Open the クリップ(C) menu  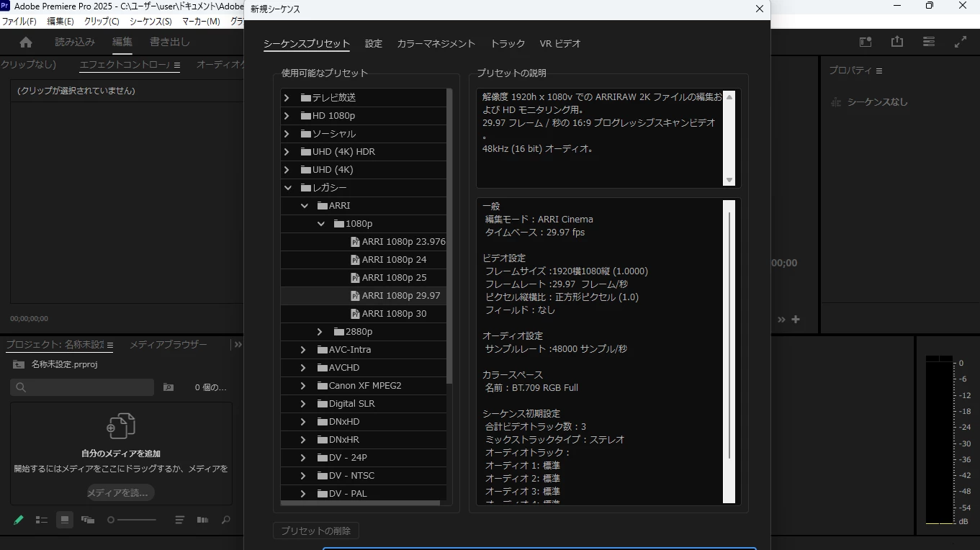pyautogui.click(x=102, y=22)
